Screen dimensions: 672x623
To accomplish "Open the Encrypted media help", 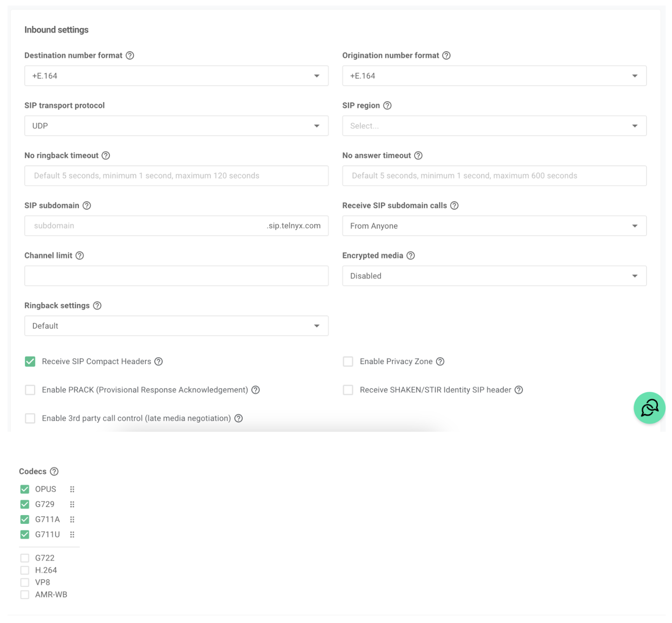I will [x=411, y=256].
